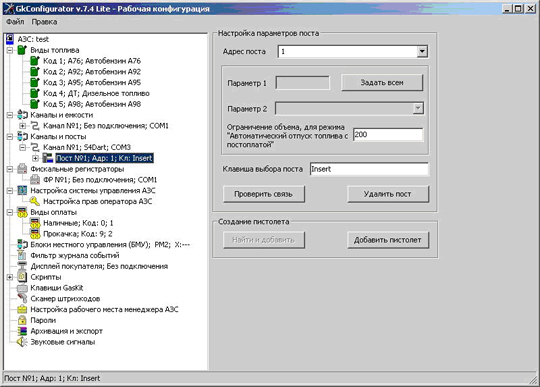This screenshot has height=387, width=540.
Task: Maximize the GkConfigurator window
Action: click(518, 9)
